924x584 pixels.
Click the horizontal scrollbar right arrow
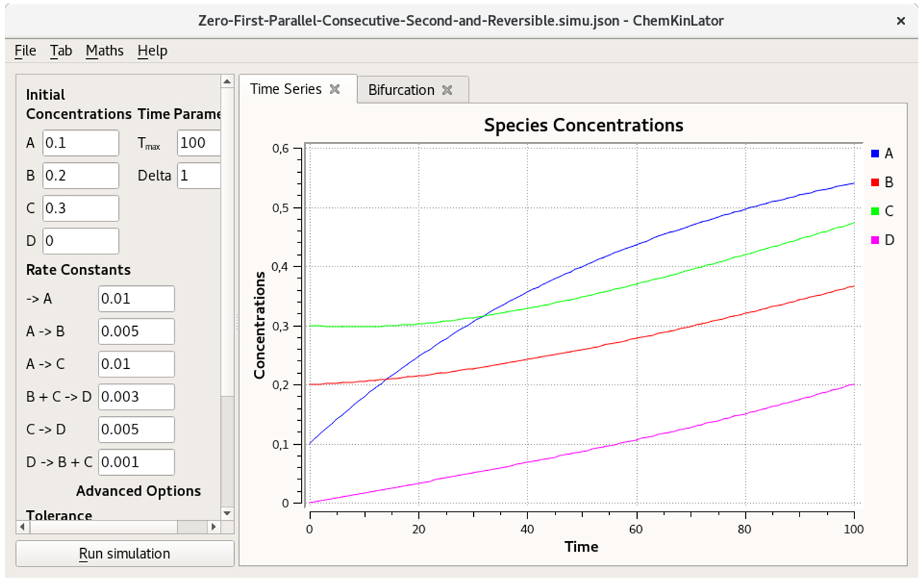(x=214, y=526)
